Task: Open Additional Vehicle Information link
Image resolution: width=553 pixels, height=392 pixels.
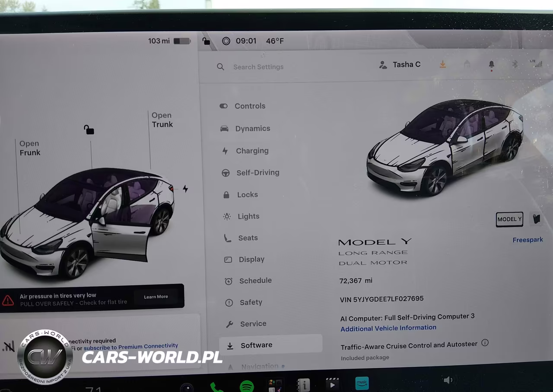Action: pos(388,328)
